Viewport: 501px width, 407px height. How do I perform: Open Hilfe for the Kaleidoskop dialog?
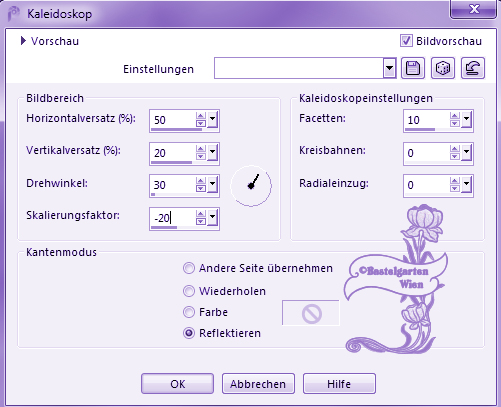(339, 384)
